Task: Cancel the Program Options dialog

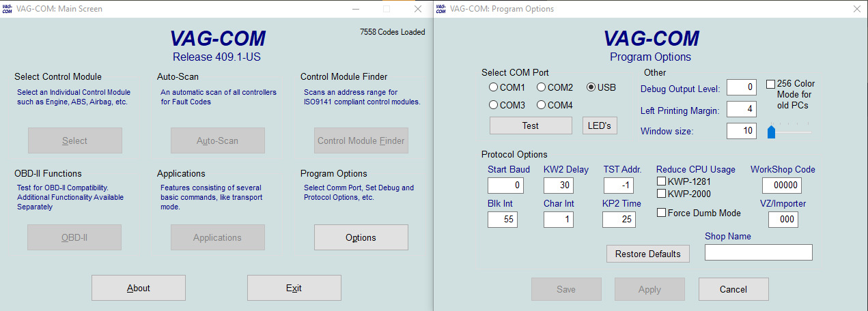Action: (733, 289)
